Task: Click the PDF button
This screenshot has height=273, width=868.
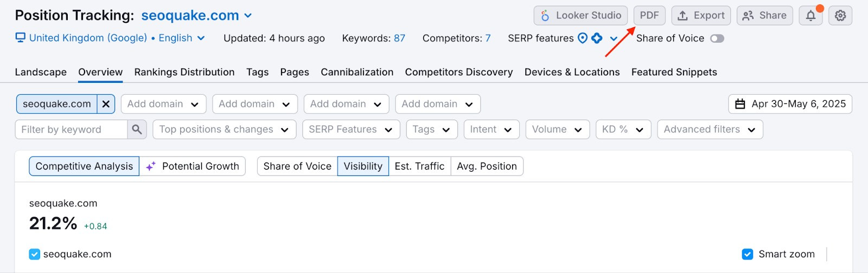Action: click(649, 16)
